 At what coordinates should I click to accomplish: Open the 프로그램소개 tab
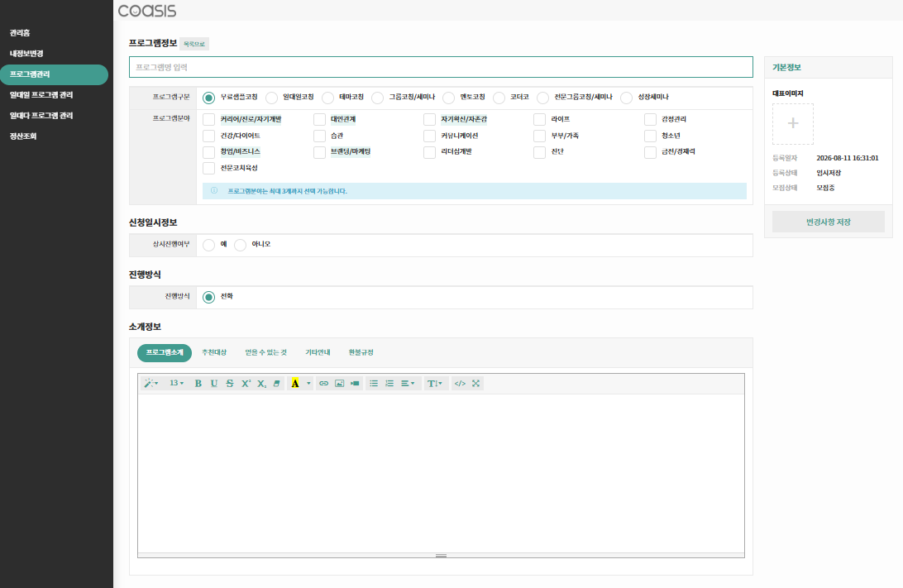tap(164, 352)
